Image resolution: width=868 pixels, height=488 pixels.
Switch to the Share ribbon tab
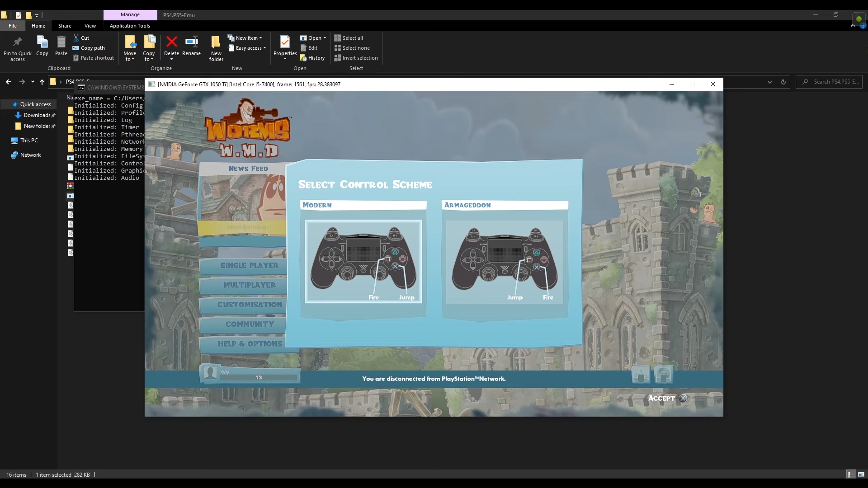coord(65,26)
